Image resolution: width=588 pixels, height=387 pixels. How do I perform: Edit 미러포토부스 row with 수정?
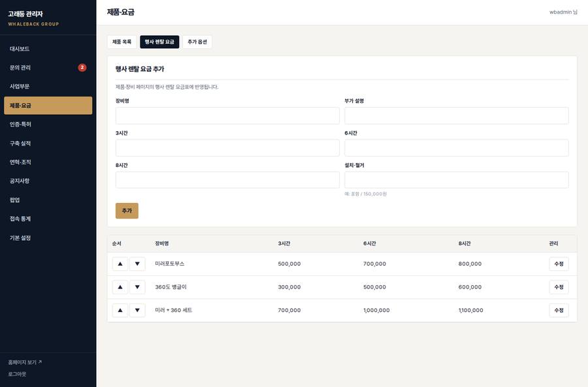click(559, 264)
